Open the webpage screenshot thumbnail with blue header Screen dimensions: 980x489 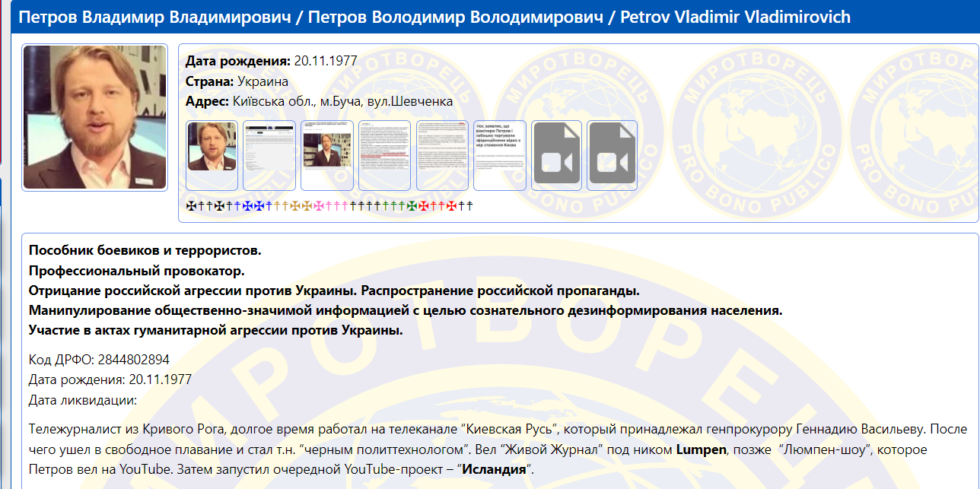[269, 152]
